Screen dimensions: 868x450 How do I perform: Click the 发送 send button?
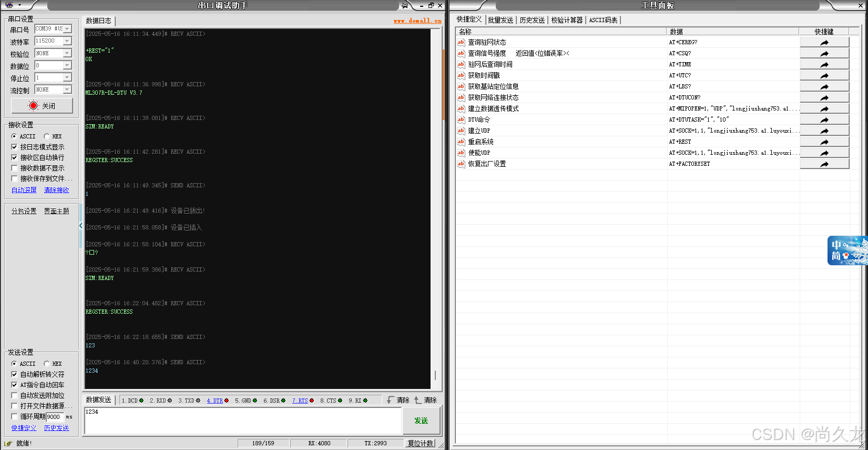(421, 421)
